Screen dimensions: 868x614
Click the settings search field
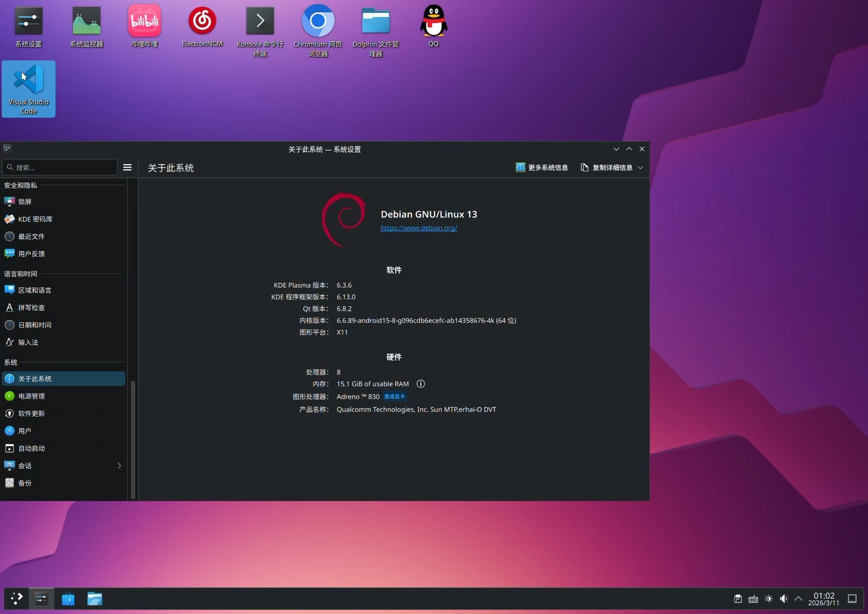click(x=60, y=168)
